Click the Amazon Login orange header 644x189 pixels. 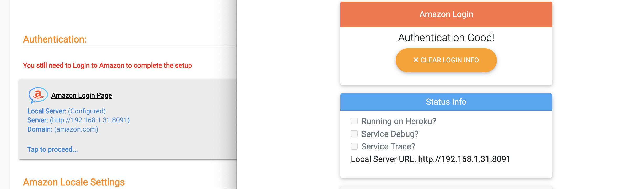coord(446,14)
